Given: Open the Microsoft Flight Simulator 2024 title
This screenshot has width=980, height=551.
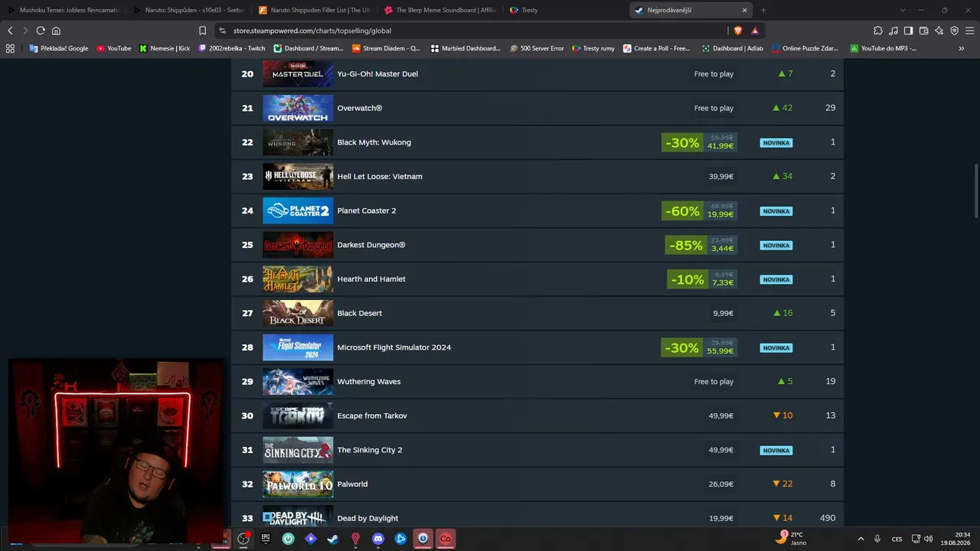Looking at the screenshot, I should click(394, 347).
